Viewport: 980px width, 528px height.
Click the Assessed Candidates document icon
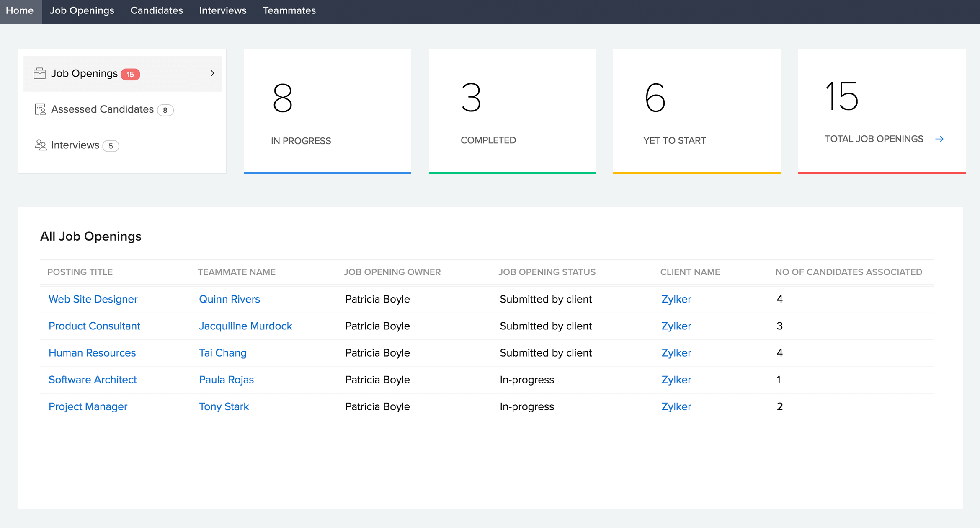pos(40,109)
